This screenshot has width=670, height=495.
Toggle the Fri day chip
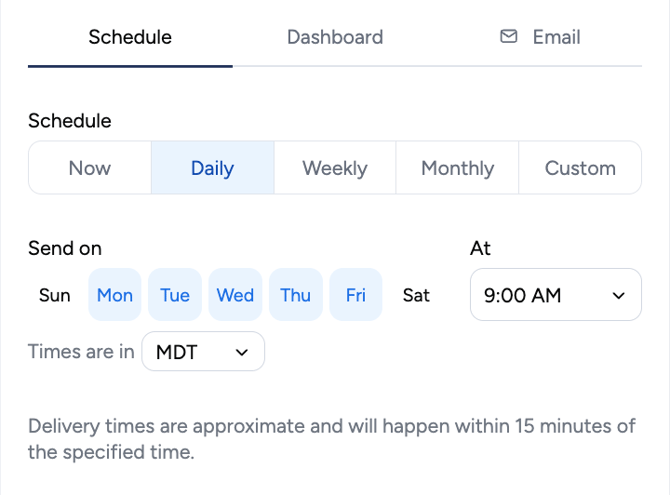(x=356, y=295)
